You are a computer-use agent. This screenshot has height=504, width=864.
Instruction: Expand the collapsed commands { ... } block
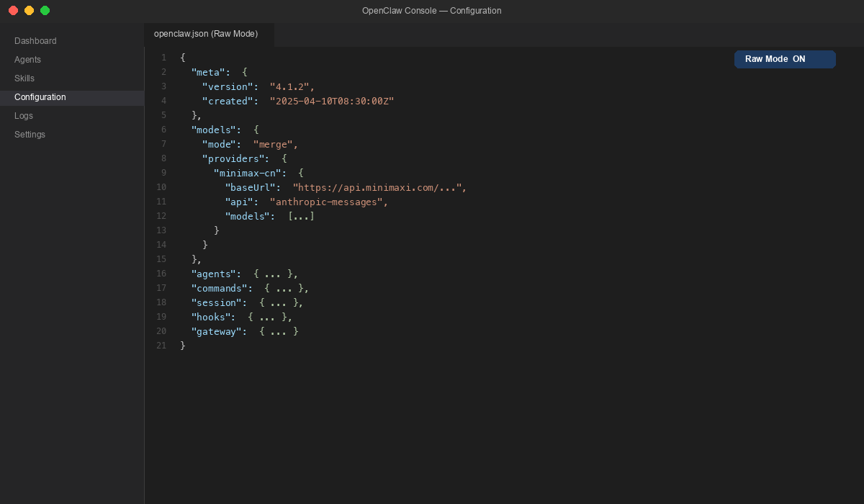(284, 288)
